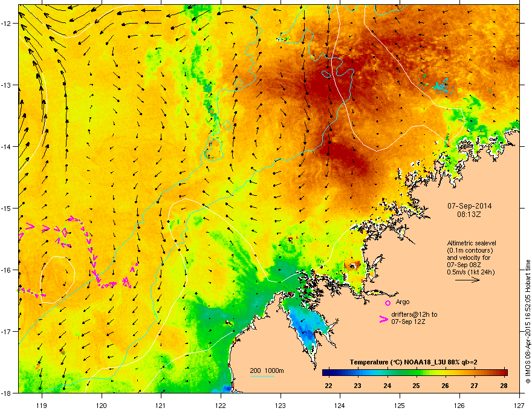The width and height of the screenshot is (532, 411).
Task: Click the "Altimetric sealevel" legend text
Action: 472,243
